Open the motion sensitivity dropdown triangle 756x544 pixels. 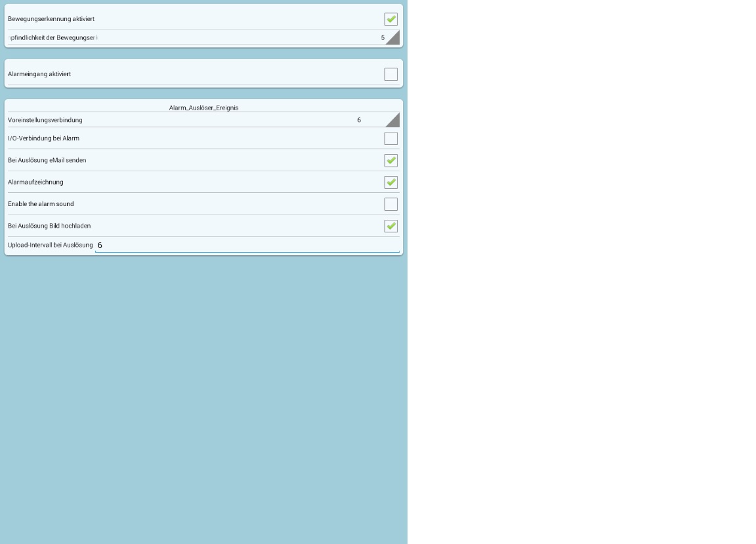coord(394,39)
